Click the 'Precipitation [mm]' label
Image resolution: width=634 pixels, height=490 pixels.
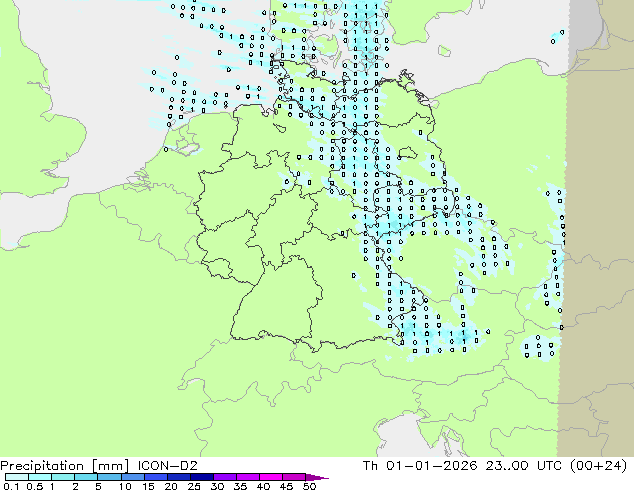(64, 466)
